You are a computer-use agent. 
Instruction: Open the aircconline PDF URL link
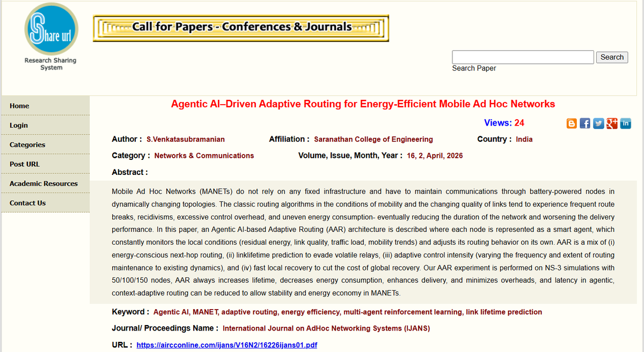[x=227, y=345]
